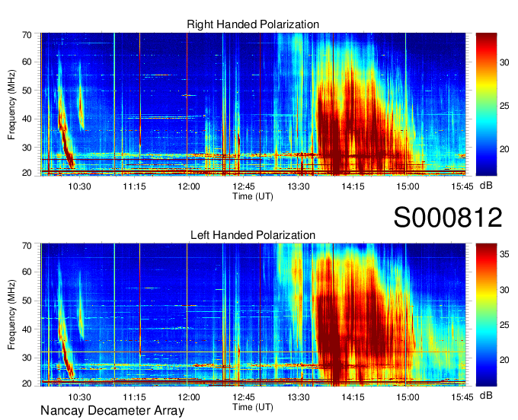Click the 15:00 tick label on bottom plot
The height and width of the screenshot is (420, 518).
click(x=408, y=397)
